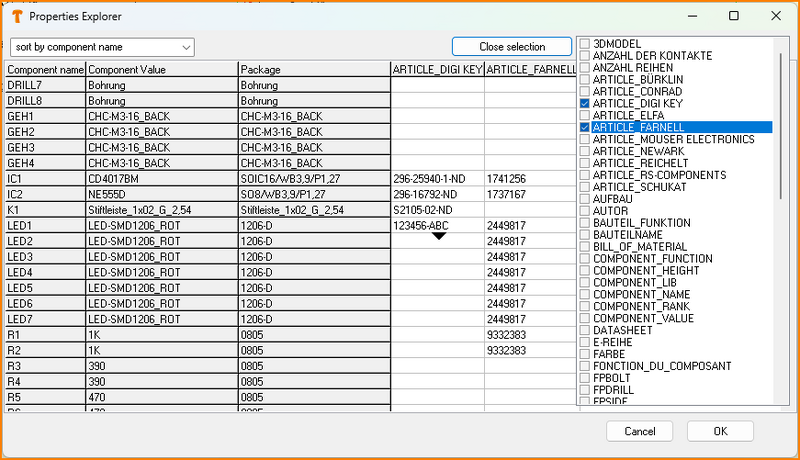Select the IC1 Digi Key cell 296-25940-1-ND

[437, 178]
